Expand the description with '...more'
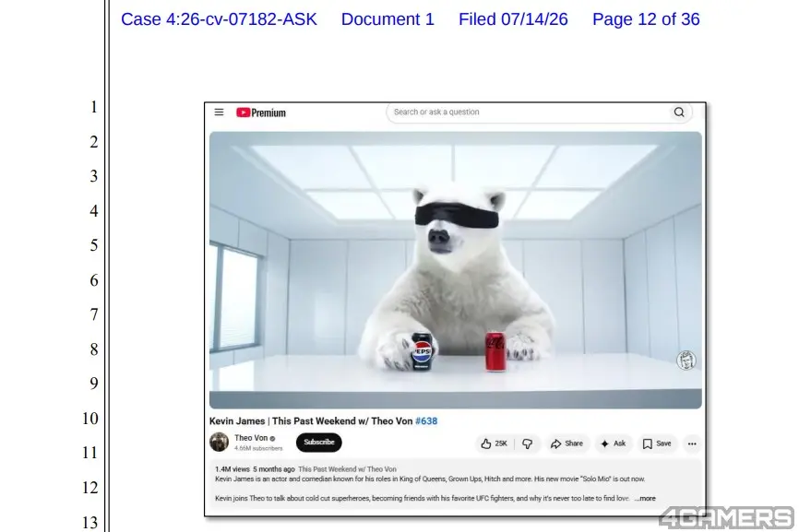Screen dimensions: 799x532 tap(645, 499)
